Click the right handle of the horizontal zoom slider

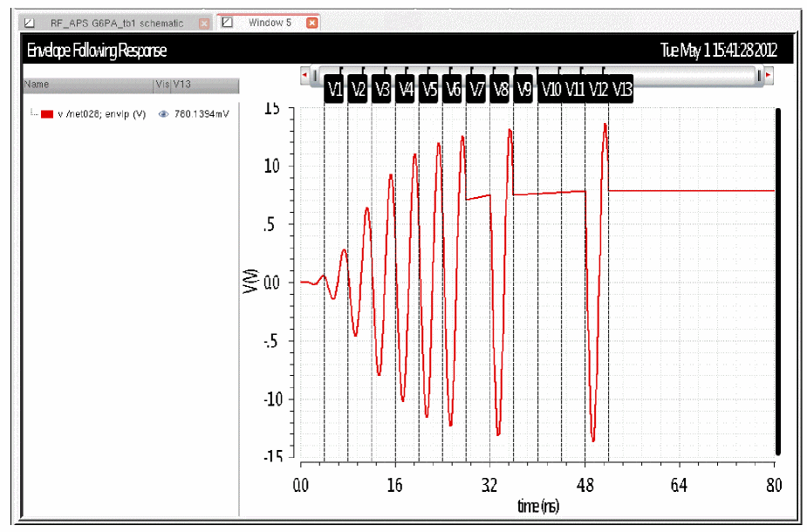[759, 76]
